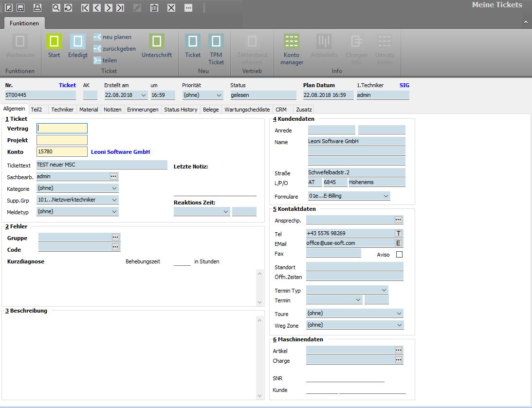The image size is (532, 408).
Task: Click the blue Ticket link
Action: (x=67, y=85)
